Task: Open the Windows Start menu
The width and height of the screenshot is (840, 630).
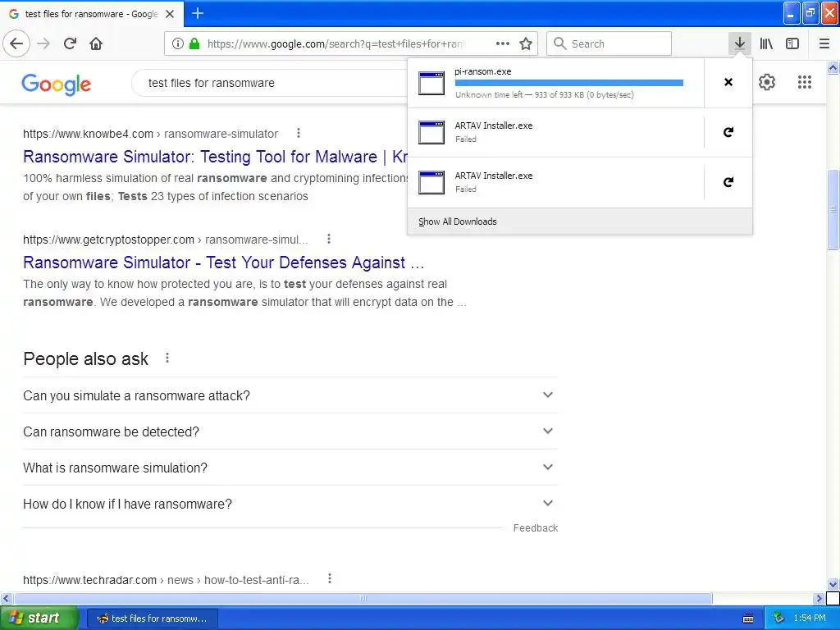Action: click(39, 618)
